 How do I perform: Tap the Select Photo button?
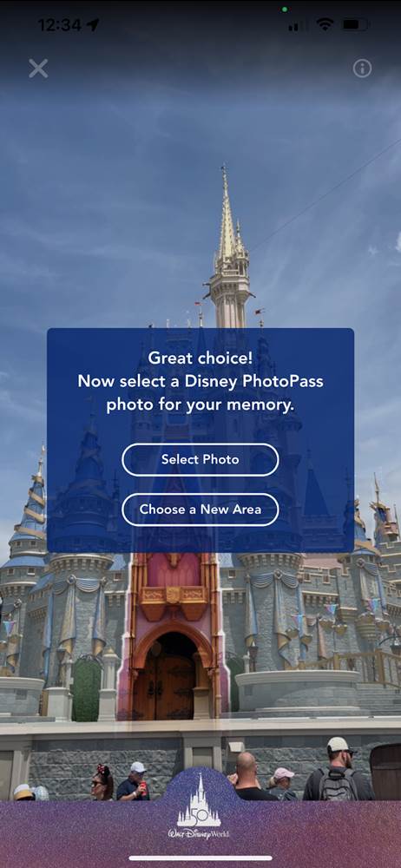coord(200,459)
